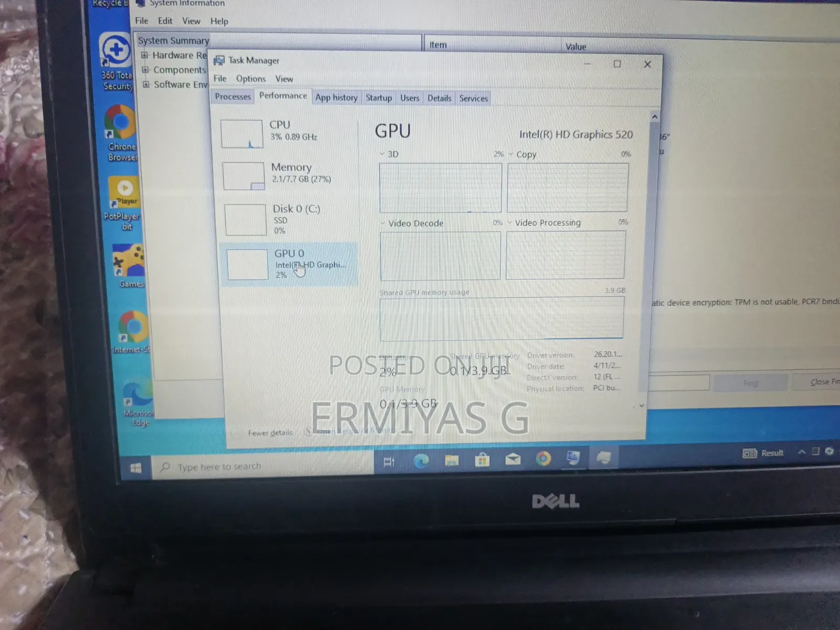Open System Information Edit menu
The image size is (840, 630).
pos(165,20)
